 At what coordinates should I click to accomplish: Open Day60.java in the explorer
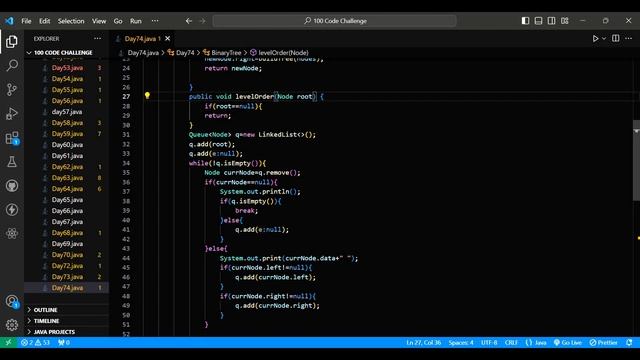coord(67,145)
